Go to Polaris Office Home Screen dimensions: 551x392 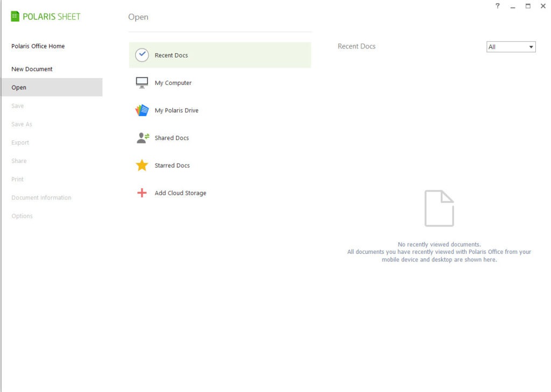click(38, 46)
